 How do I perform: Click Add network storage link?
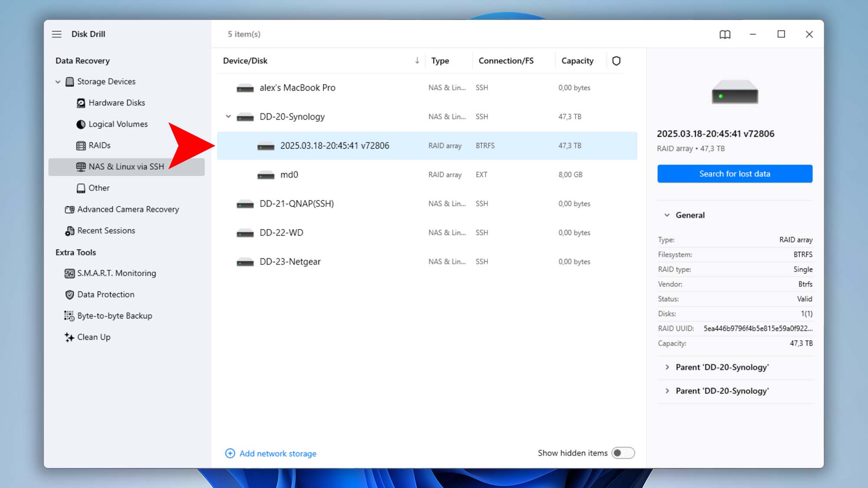click(278, 453)
